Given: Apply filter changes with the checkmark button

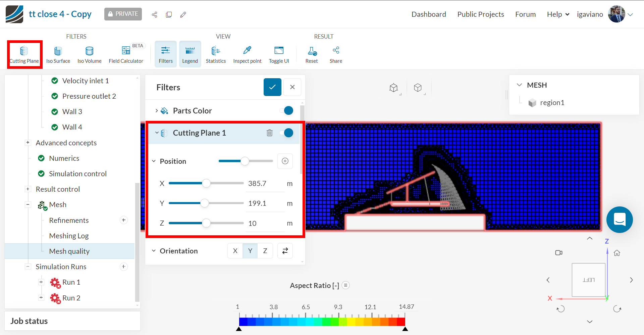Looking at the screenshot, I should pyautogui.click(x=272, y=87).
